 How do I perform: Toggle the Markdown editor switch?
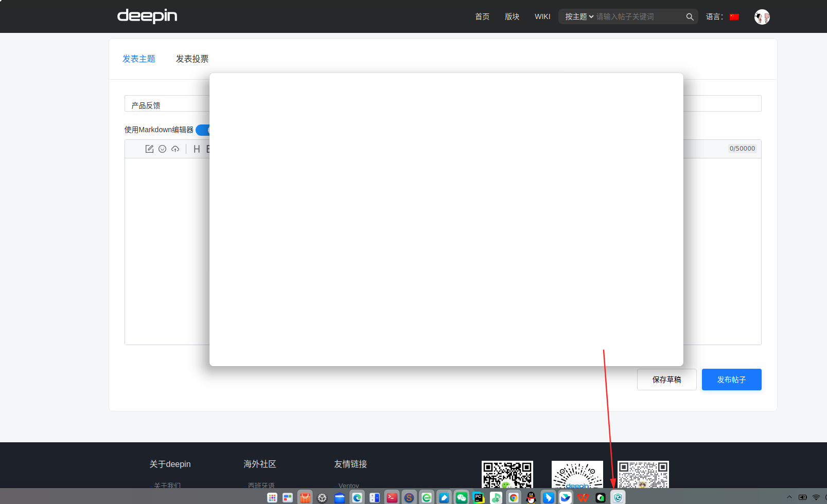203,130
